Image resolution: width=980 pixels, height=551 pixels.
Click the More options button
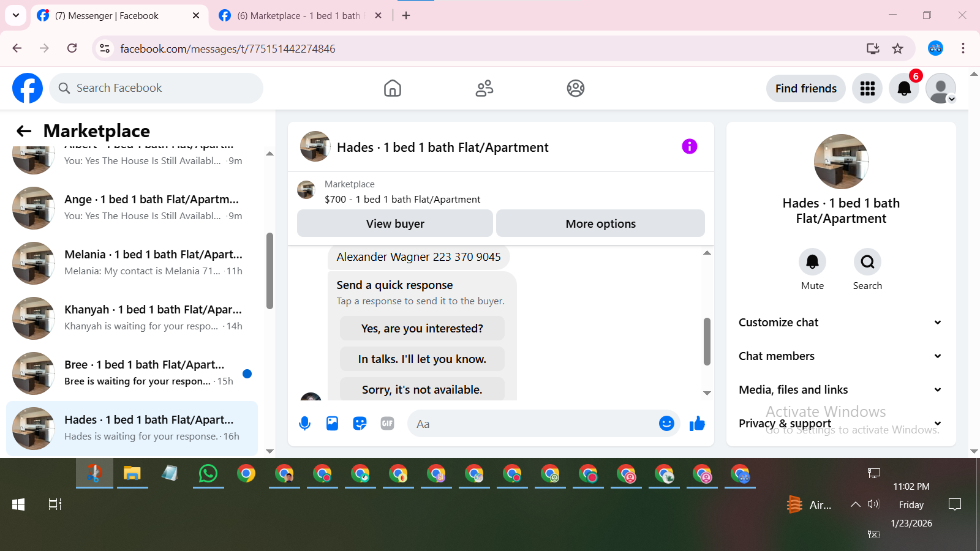[x=600, y=223]
